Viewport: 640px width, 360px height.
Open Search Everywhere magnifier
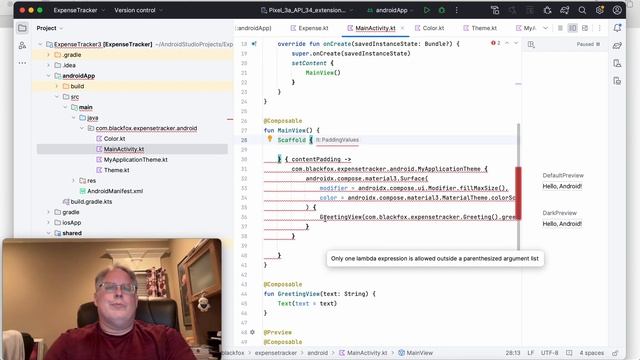point(582,10)
